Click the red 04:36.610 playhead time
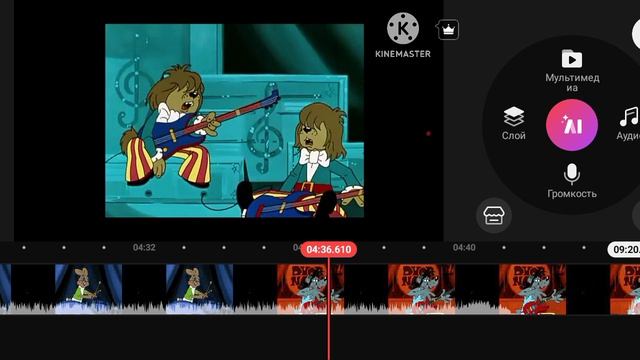 [x=329, y=249]
